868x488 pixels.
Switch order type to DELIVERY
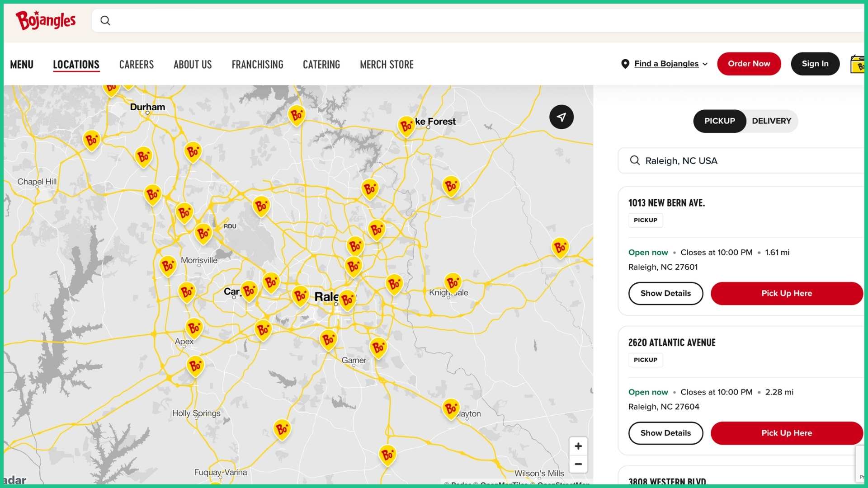pos(771,121)
